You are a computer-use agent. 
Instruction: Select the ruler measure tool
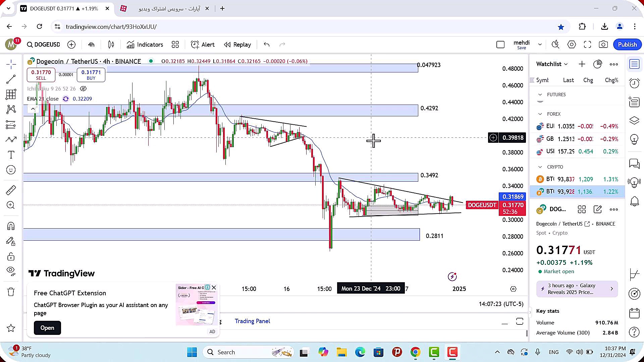[x=11, y=190]
